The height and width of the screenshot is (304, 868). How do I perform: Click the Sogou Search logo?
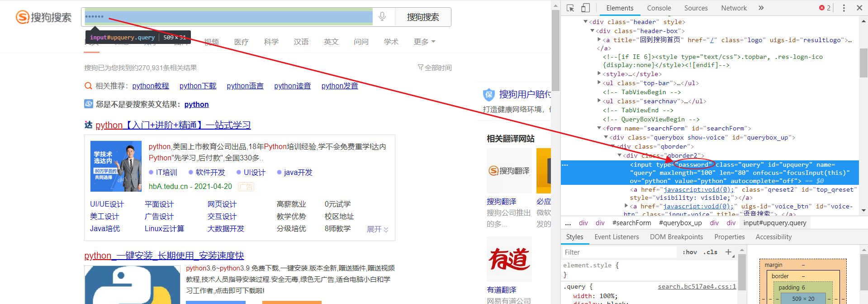(x=44, y=17)
